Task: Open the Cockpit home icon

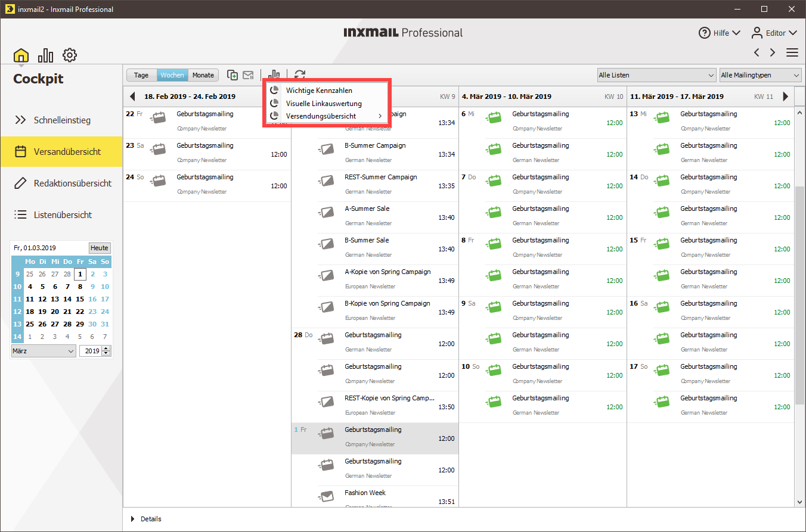Action: pyautogui.click(x=21, y=55)
